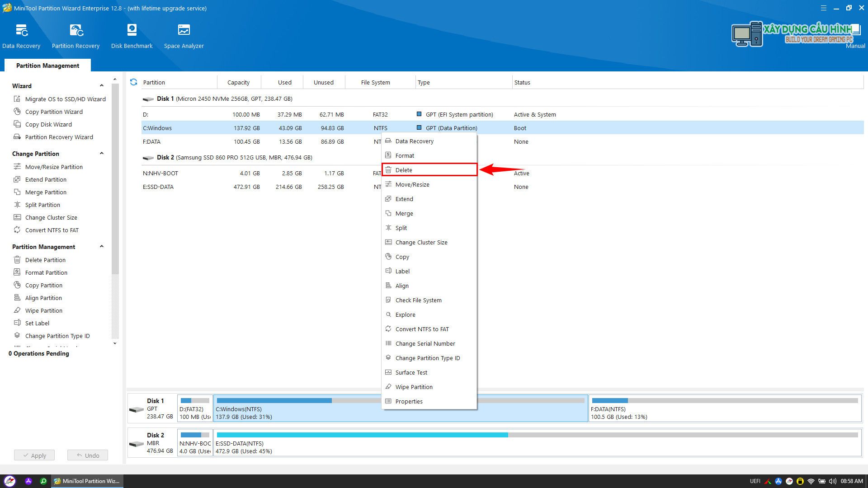This screenshot has width=868, height=488.
Task: Choose Move/Resize from context menu
Action: (429, 184)
